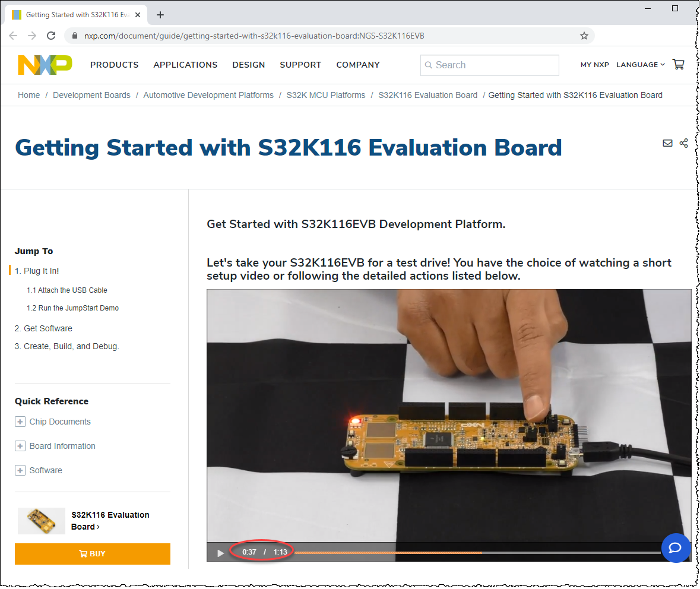Screen dimensions: 700x589
Task: Click the browser address bar URL
Action: tap(255, 36)
